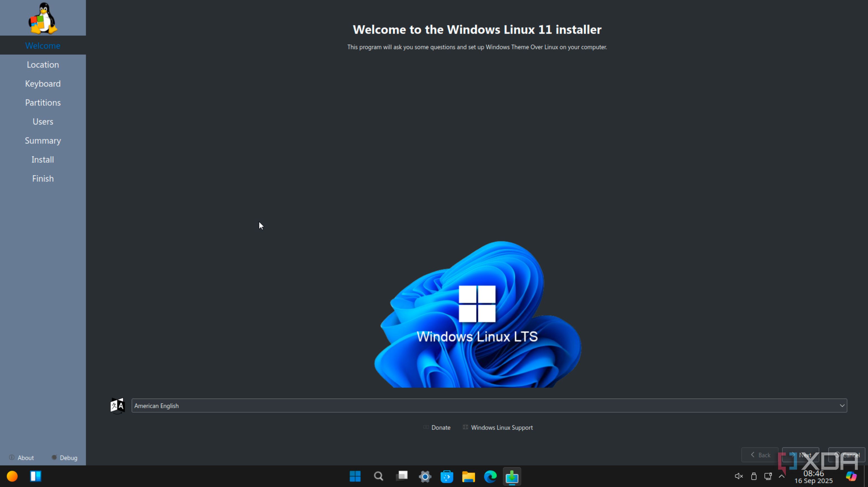Open Copilot icon at taskbar end
Screen dimensions: 868x487
851,476
